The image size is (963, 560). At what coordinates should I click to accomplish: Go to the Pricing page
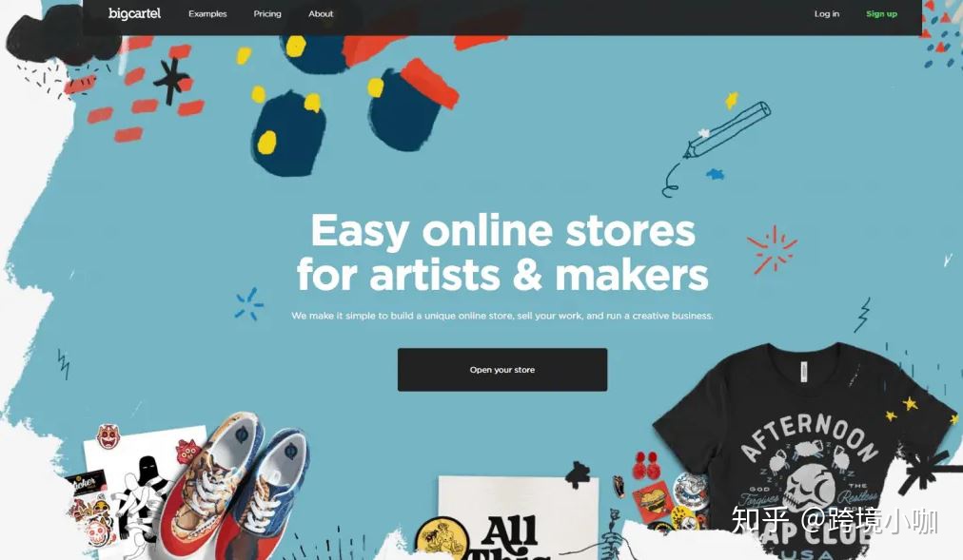(267, 13)
